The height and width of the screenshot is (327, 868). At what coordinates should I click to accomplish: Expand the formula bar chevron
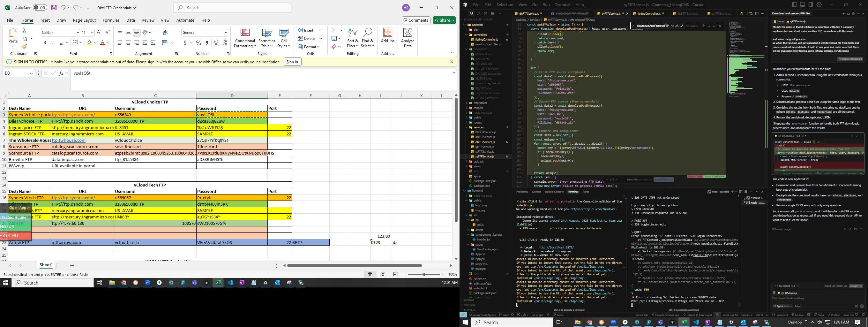tap(453, 72)
